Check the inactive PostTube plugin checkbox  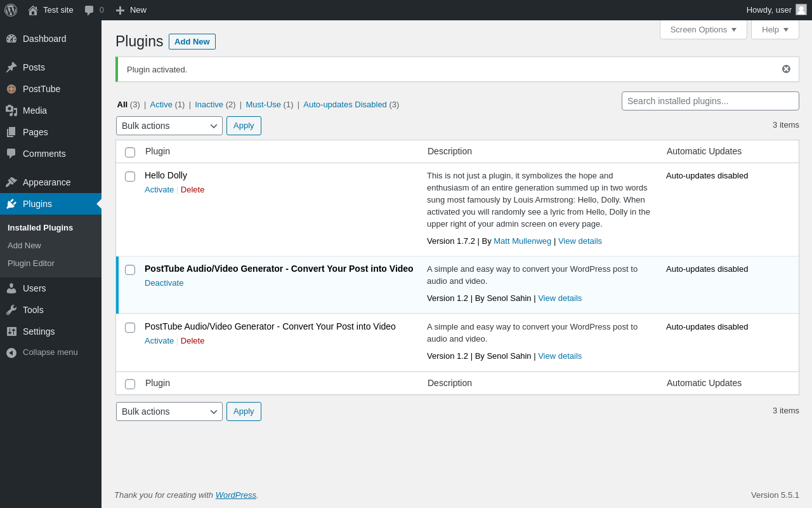[x=130, y=328]
